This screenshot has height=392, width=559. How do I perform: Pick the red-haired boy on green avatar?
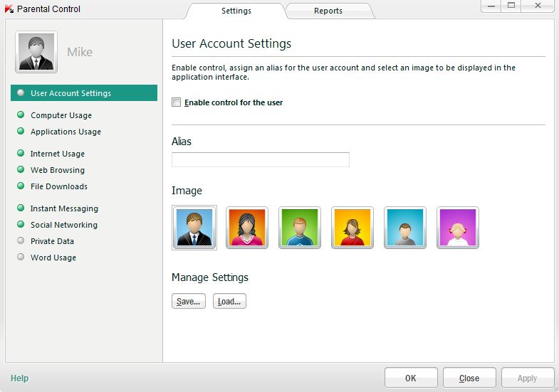tap(300, 228)
